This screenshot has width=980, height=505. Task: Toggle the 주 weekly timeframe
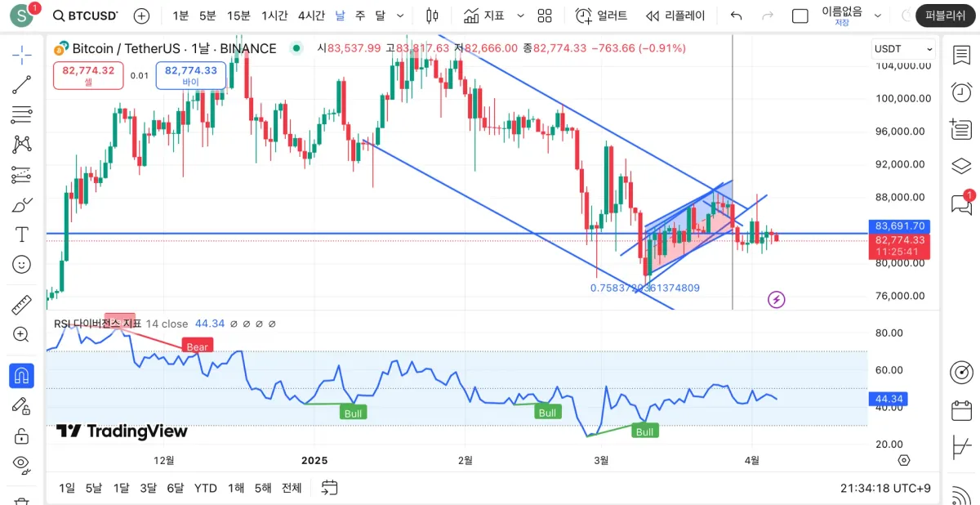point(360,16)
